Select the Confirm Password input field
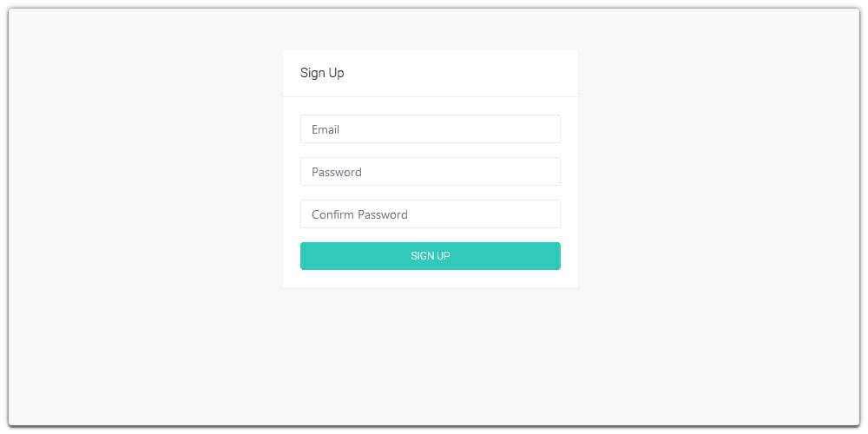The image size is (868, 434). point(431,214)
